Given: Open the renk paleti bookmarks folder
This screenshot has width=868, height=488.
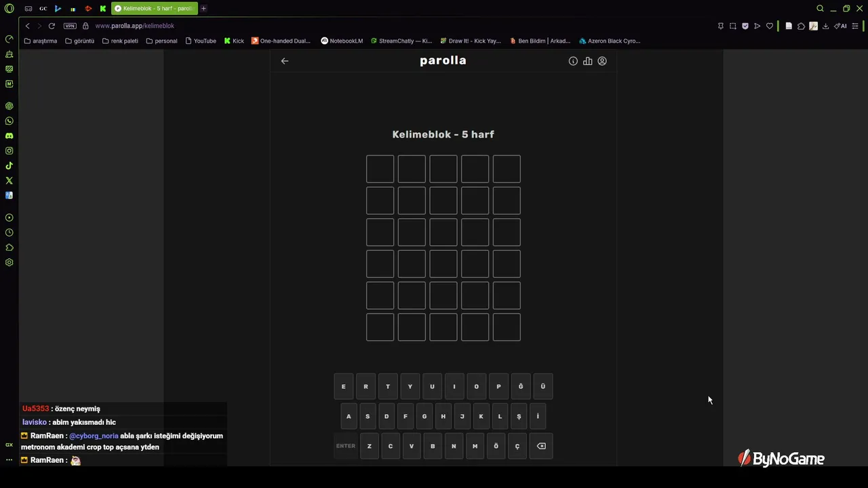Looking at the screenshot, I should 120,41.
